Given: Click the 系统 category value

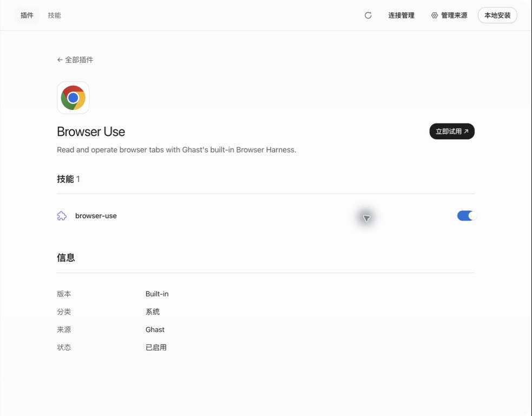Looking at the screenshot, I should [x=153, y=312].
